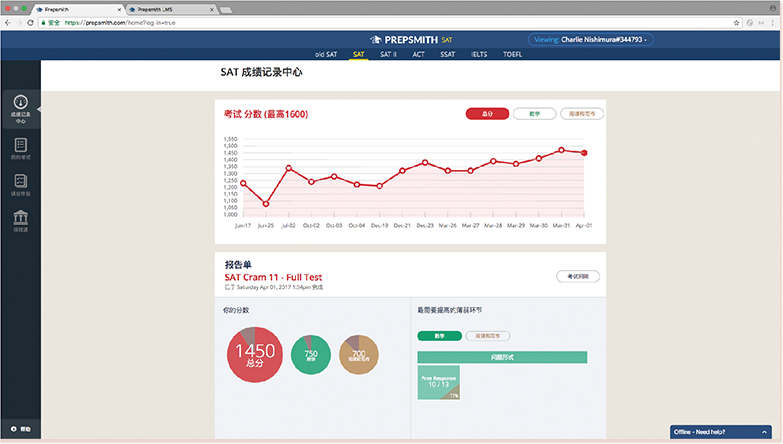Select the SAT nav tab
This screenshot has height=444, width=783.
[359, 54]
